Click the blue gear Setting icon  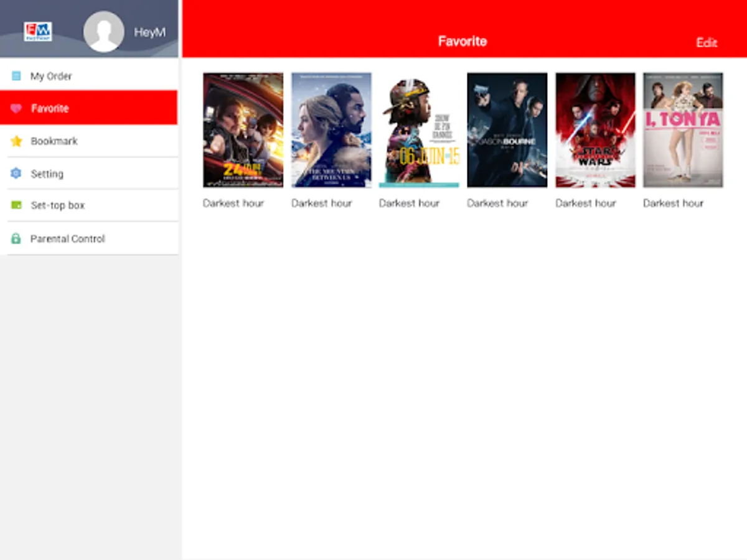point(16,174)
